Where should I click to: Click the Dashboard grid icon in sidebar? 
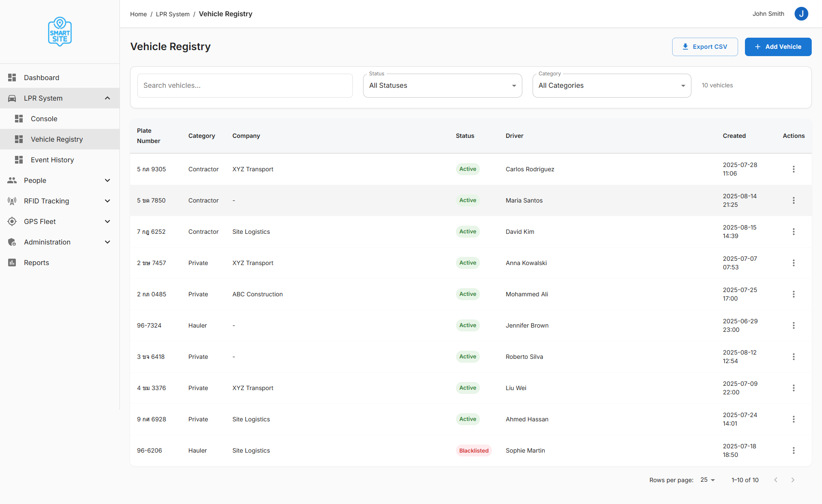(x=12, y=78)
